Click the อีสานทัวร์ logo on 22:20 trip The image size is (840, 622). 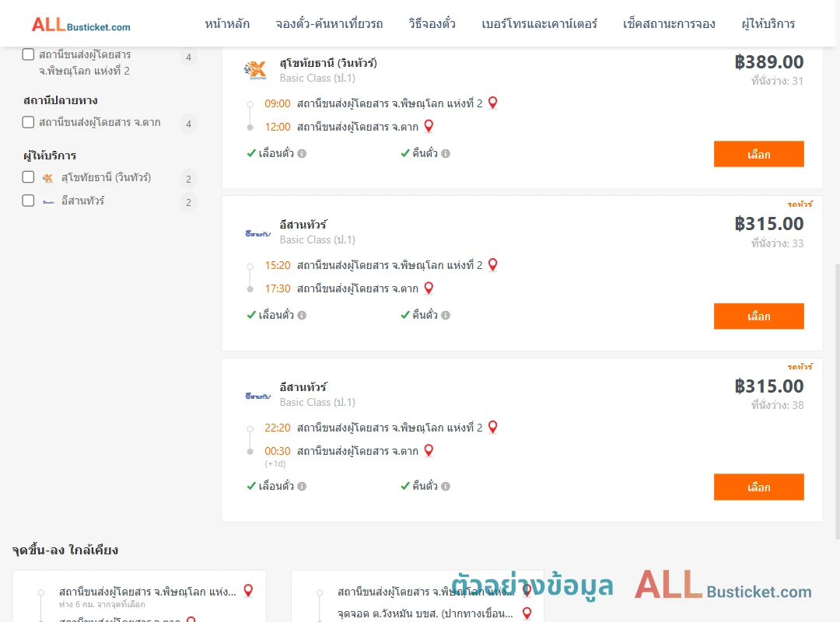click(x=257, y=396)
